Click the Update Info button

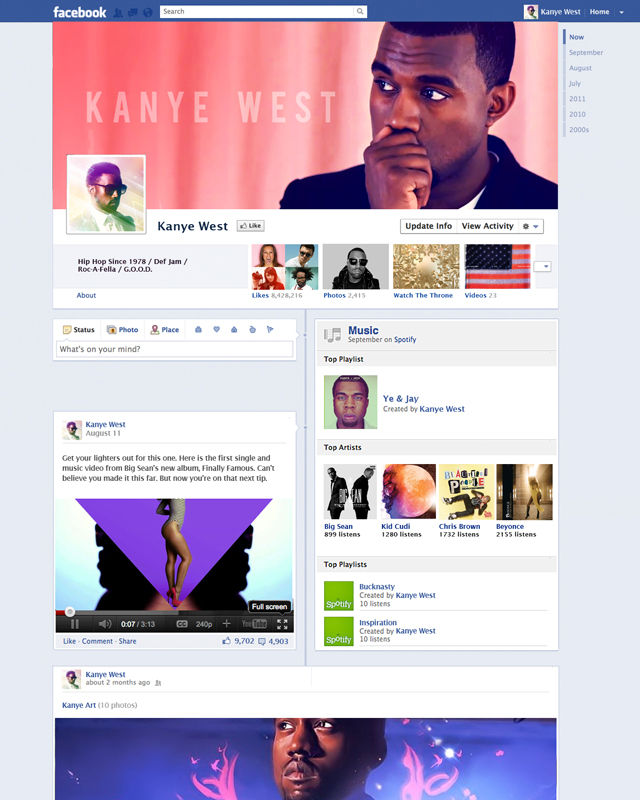tap(428, 226)
